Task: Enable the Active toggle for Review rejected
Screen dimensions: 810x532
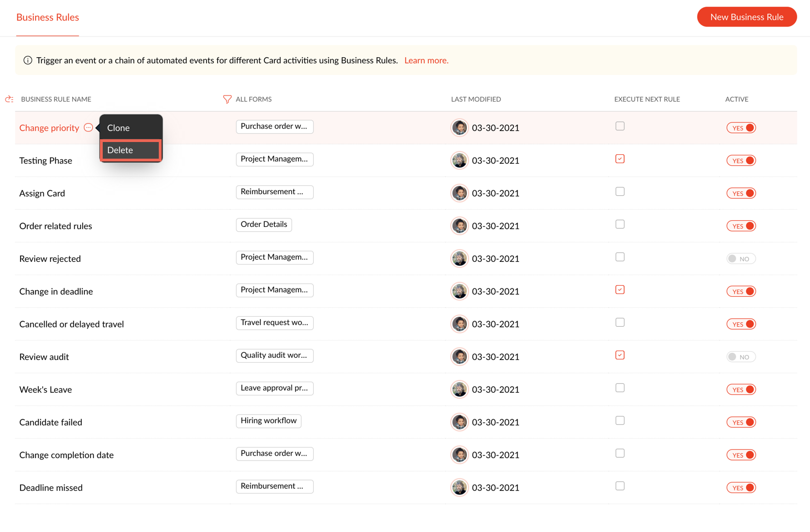Action: [x=741, y=259]
